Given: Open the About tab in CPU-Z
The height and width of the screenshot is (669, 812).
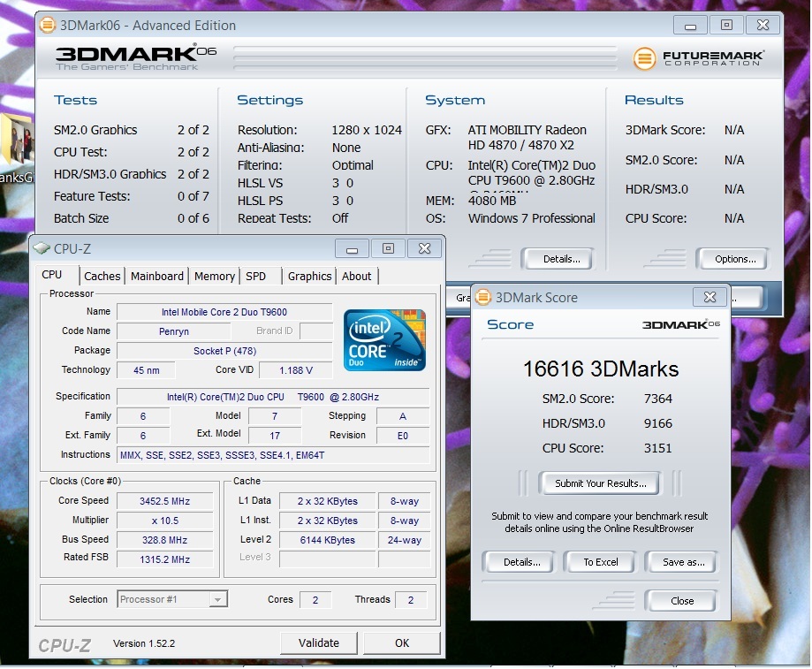Looking at the screenshot, I should [357, 277].
